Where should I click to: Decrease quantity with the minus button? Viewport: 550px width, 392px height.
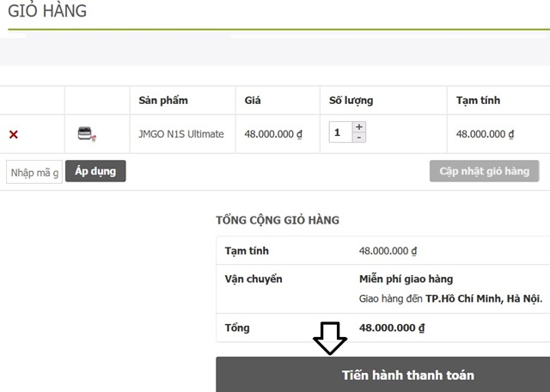(x=359, y=138)
